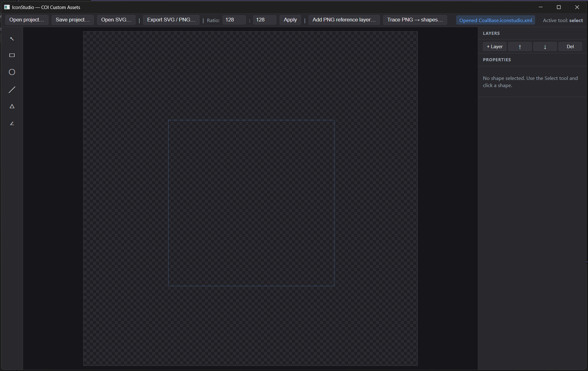588x371 pixels.
Task: Activate the Line drawing tool
Action: tap(12, 90)
